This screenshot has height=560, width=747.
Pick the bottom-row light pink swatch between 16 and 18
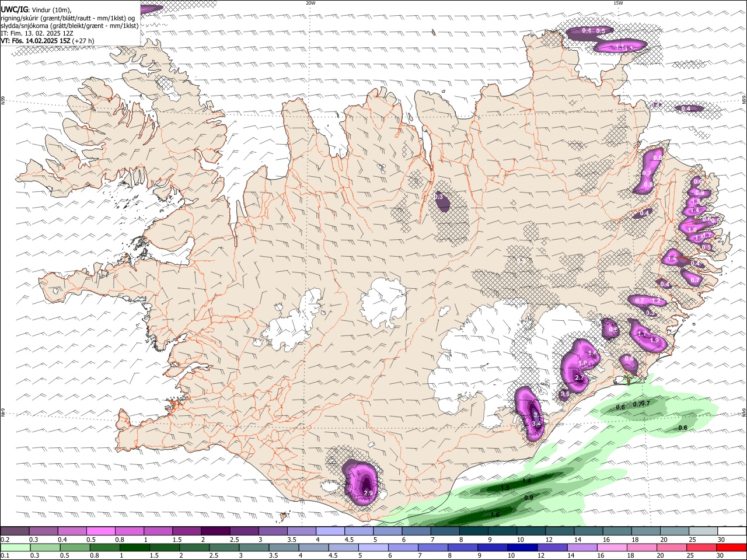612,547
